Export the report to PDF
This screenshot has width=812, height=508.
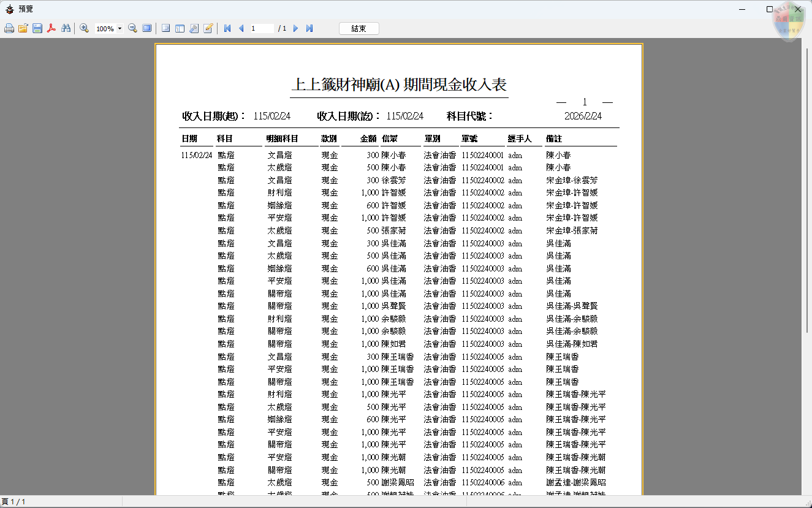pyautogui.click(x=51, y=28)
